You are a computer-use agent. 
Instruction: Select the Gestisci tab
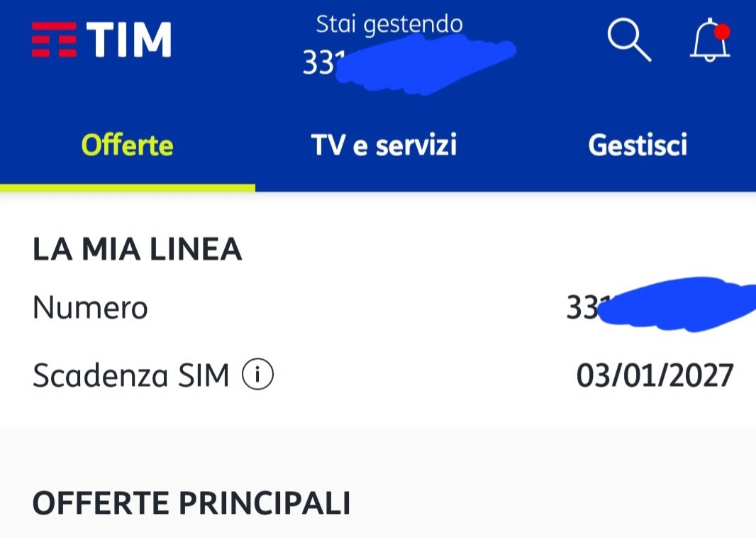(x=638, y=146)
